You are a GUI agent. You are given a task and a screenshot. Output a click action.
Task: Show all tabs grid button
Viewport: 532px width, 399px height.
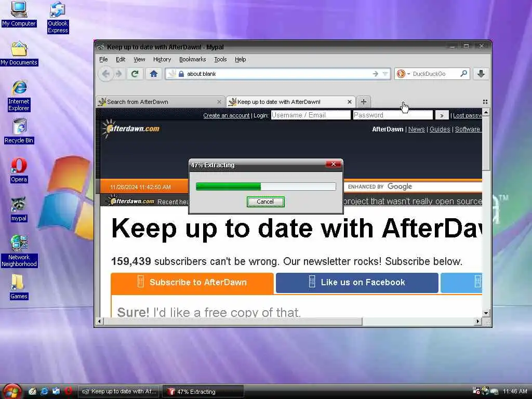485,102
